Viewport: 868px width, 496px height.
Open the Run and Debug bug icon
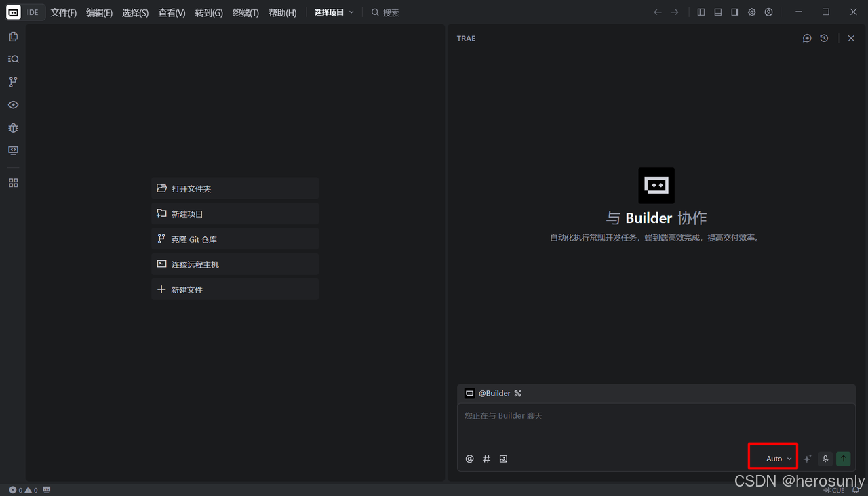coord(13,128)
